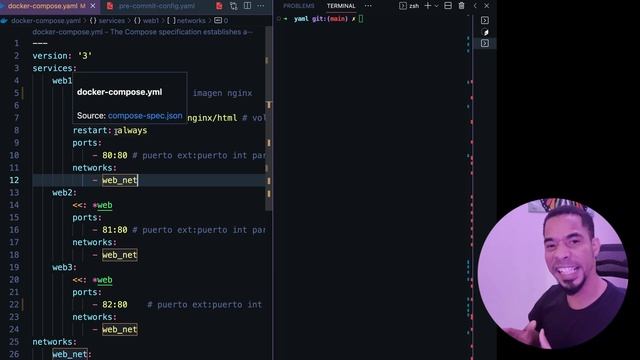
Task: Click the editor vertical scrollbar
Action: click(x=269, y=118)
